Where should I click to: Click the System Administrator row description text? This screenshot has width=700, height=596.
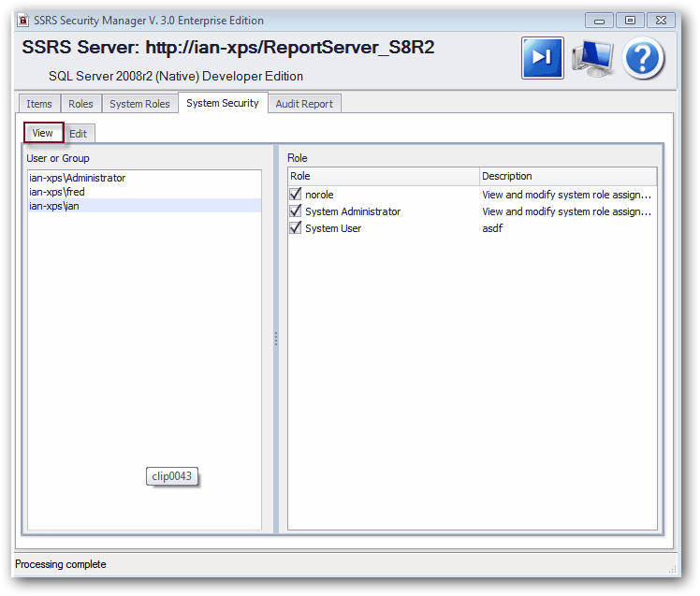click(x=566, y=211)
